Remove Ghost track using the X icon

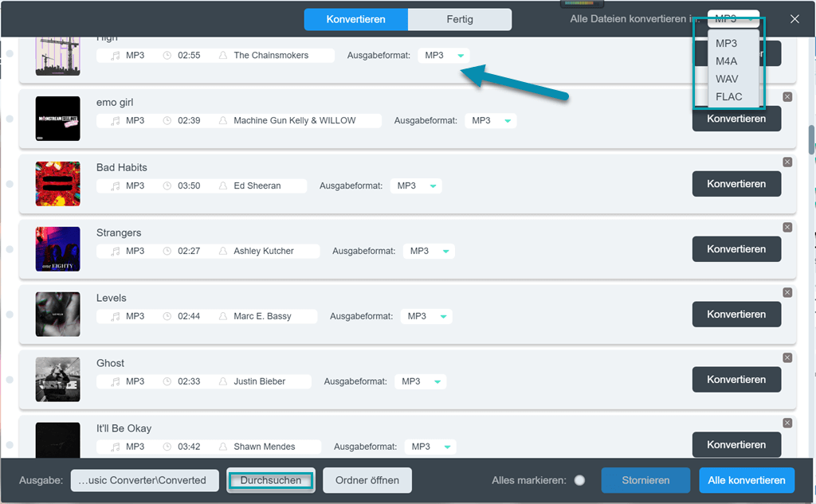tap(787, 358)
